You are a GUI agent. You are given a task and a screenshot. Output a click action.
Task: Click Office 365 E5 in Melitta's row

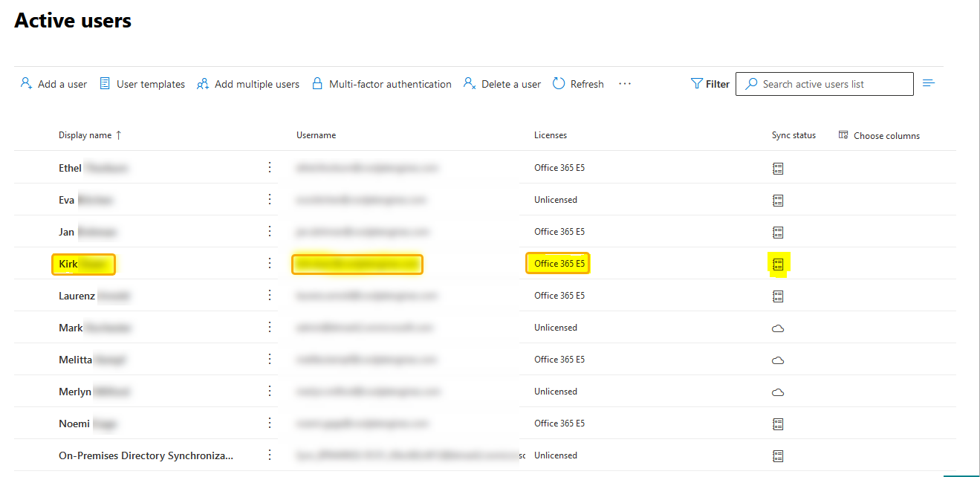pos(559,360)
